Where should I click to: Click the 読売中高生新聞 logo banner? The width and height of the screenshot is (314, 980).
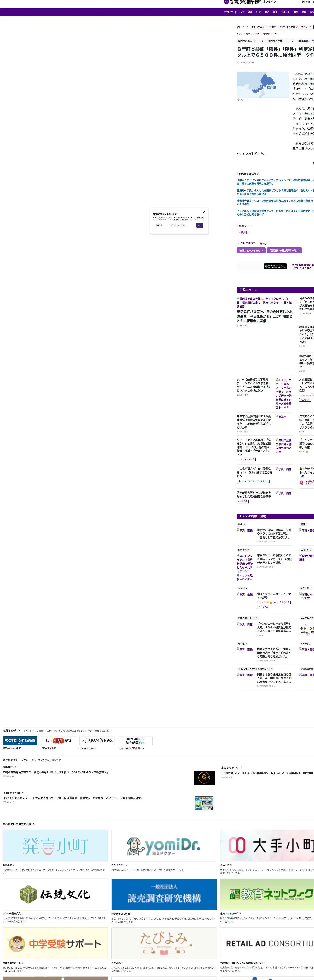tap(58, 741)
